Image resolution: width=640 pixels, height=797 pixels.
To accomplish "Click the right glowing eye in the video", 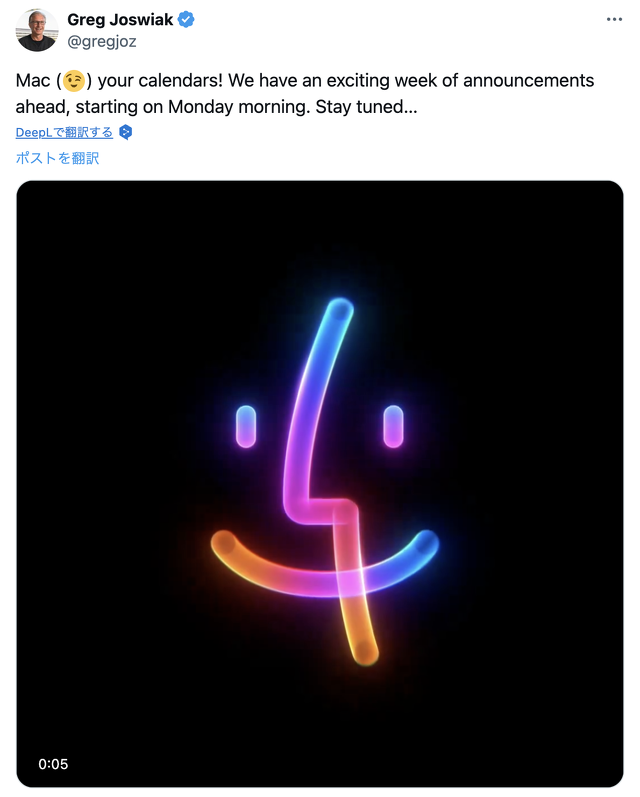I will 393,426.
